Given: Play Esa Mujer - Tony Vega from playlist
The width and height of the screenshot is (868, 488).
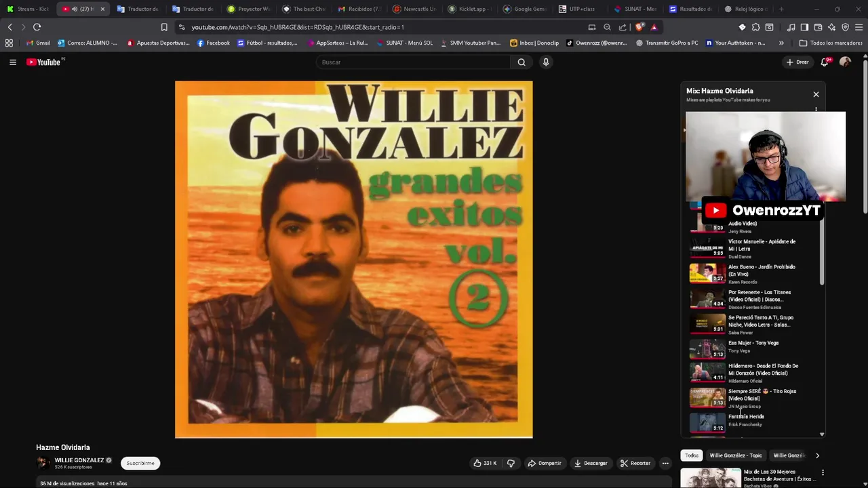Looking at the screenshot, I should coord(753,350).
